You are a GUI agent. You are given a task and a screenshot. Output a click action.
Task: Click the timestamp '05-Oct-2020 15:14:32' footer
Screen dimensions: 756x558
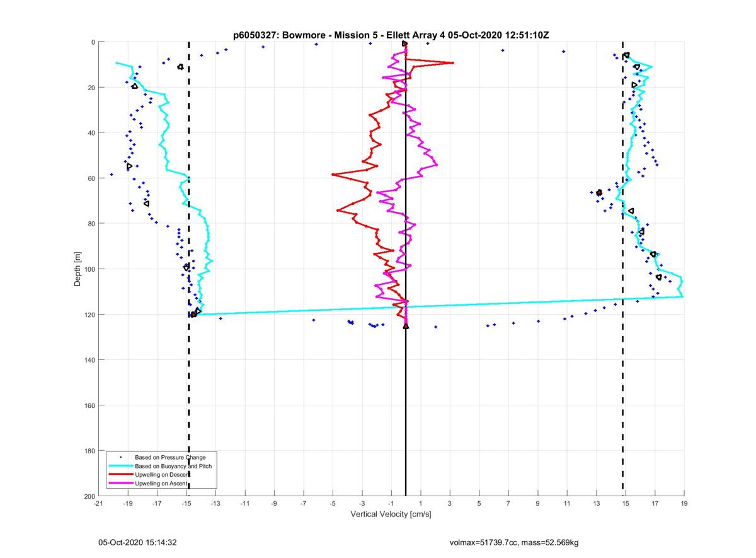pyautogui.click(x=137, y=542)
